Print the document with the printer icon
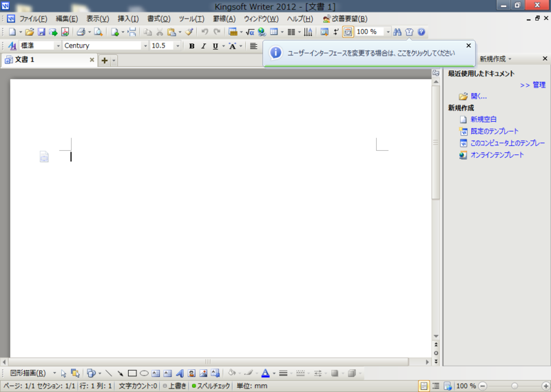 tap(81, 32)
